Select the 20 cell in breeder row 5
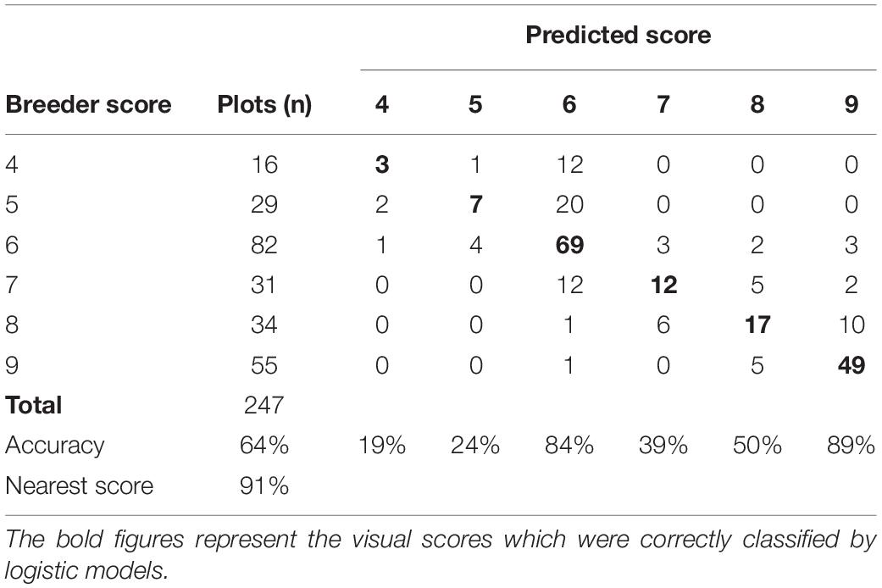 click(x=569, y=204)
